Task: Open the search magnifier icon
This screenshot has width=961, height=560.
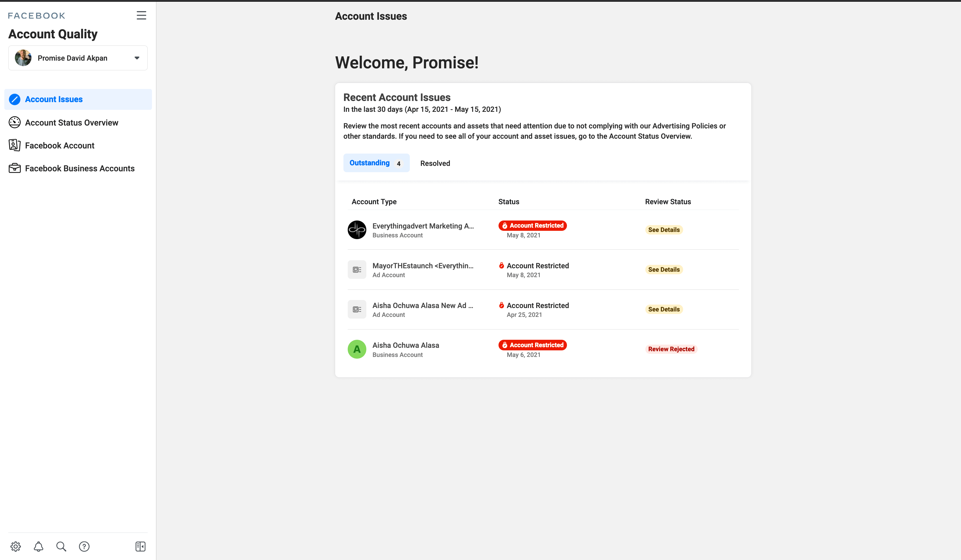Action: coord(61,546)
